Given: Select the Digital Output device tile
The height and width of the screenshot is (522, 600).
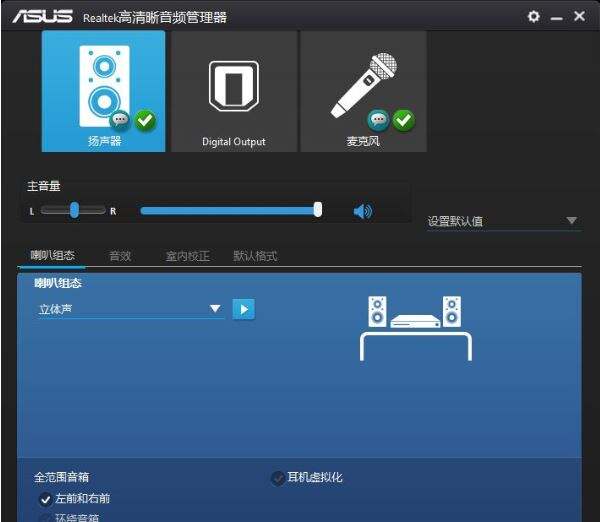Looking at the screenshot, I should (x=234, y=91).
